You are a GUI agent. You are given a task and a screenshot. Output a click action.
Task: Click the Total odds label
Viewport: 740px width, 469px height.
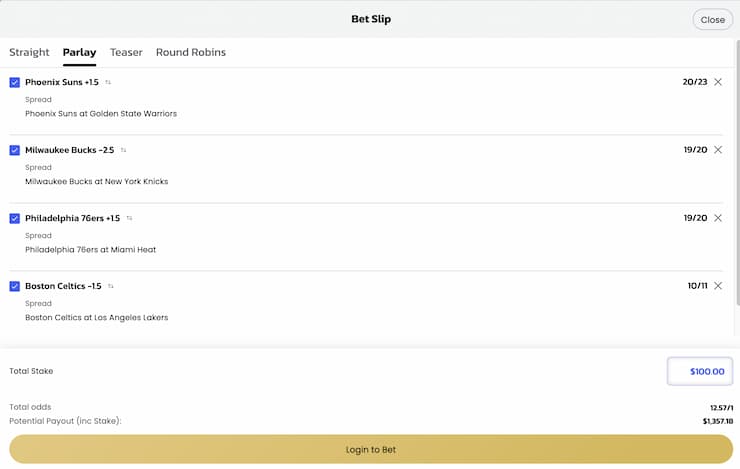30,407
